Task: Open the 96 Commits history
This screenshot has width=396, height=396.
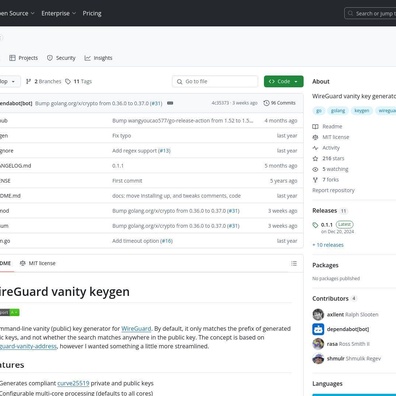Action: pos(279,103)
